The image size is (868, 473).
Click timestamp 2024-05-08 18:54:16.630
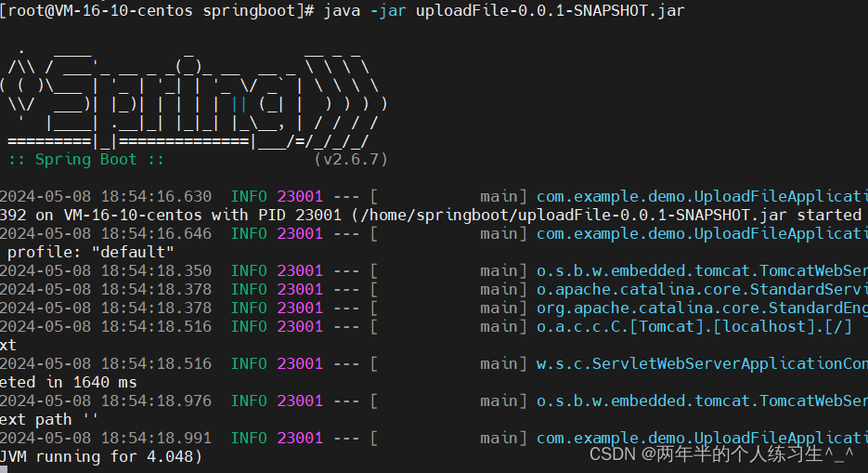[x=106, y=197]
